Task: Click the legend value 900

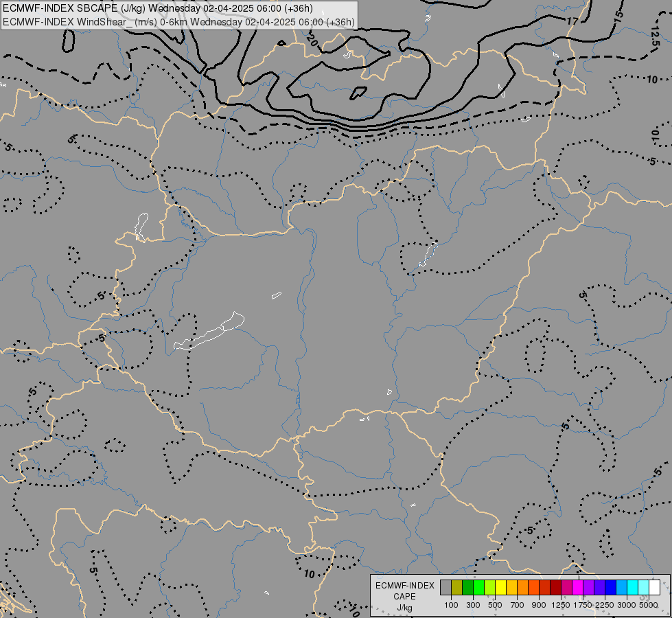Action: point(539,605)
